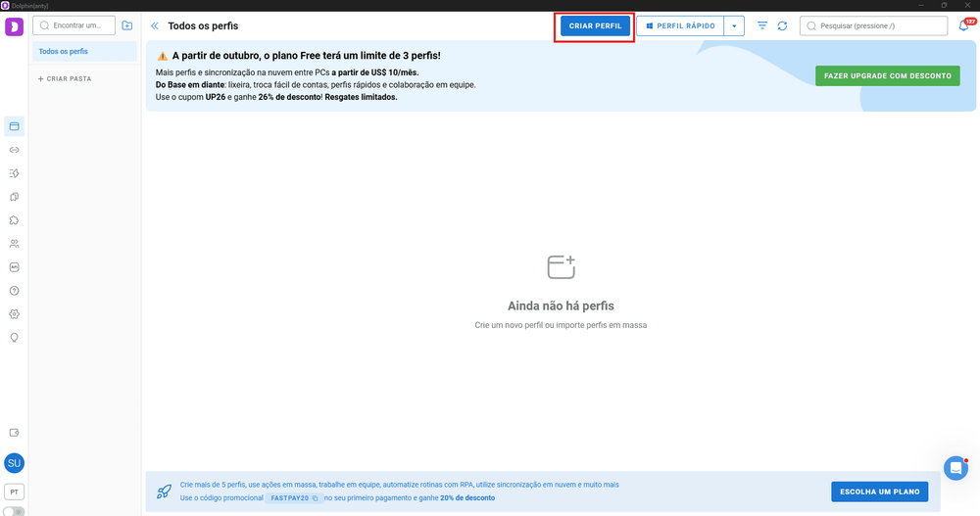Select Todos os perfis folder

[x=84, y=51]
